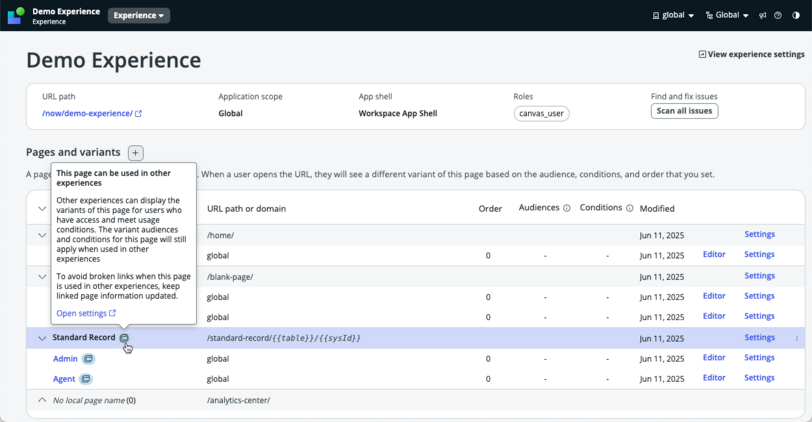Open the announcements megaphone icon
The width and height of the screenshot is (812, 422).
tap(762, 16)
